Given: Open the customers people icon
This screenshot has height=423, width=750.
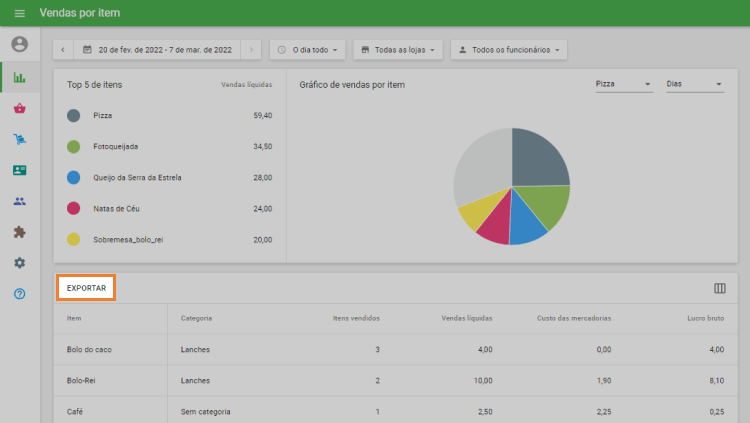Looking at the screenshot, I should [x=19, y=201].
